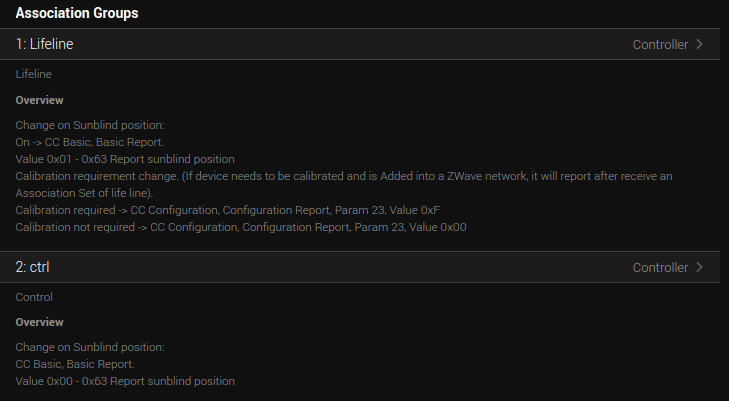
Task: Click the chevron arrow on the Lifeline row
Action: coord(699,44)
